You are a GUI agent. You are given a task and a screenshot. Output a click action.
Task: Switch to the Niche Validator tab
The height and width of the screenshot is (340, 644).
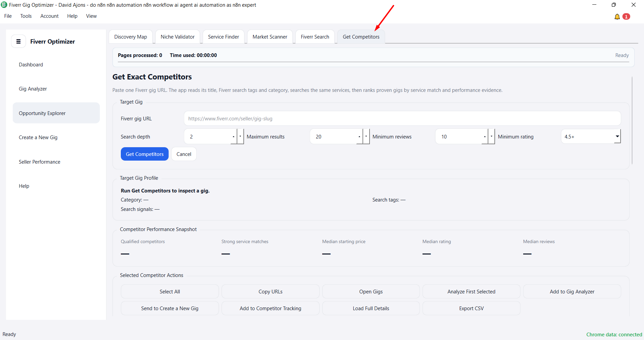click(178, 37)
